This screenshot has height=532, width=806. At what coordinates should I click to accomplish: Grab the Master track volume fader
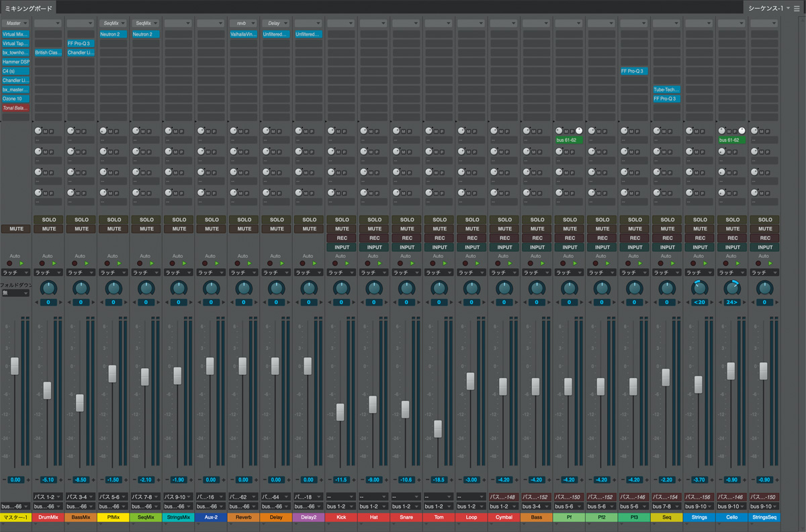click(15, 366)
